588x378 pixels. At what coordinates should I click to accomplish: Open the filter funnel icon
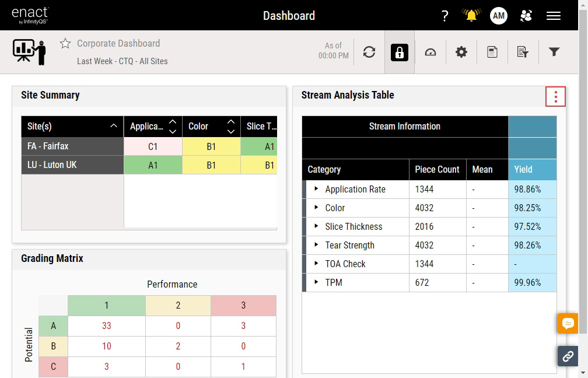point(554,52)
